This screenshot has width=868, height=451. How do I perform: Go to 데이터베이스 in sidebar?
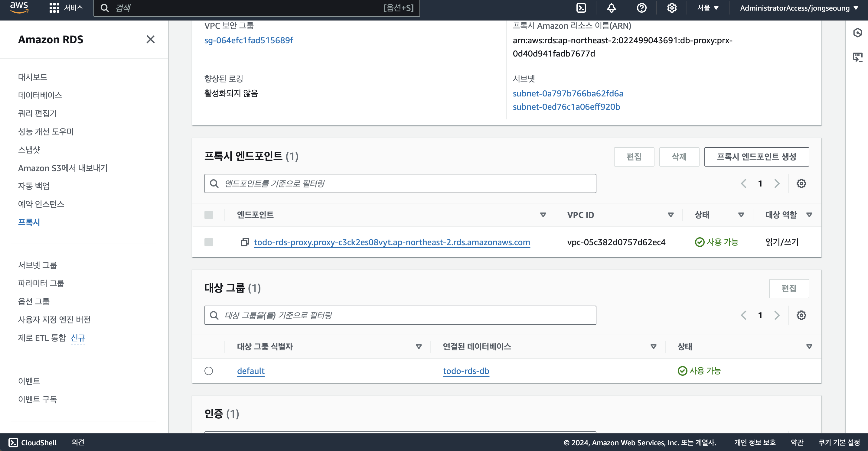tap(40, 95)
